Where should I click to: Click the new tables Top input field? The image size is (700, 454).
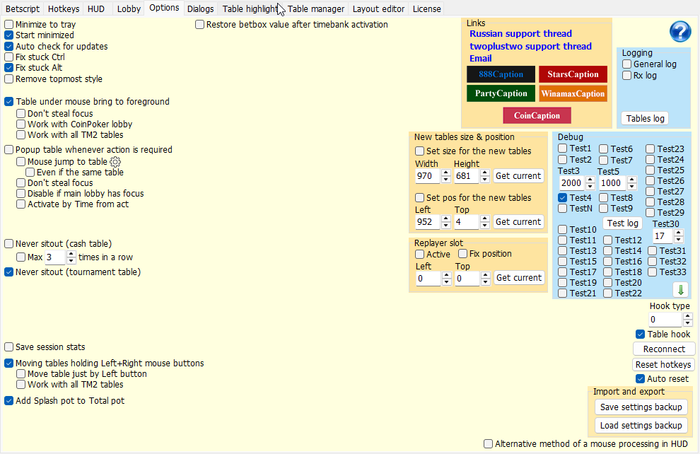click(x=467, y=222)
